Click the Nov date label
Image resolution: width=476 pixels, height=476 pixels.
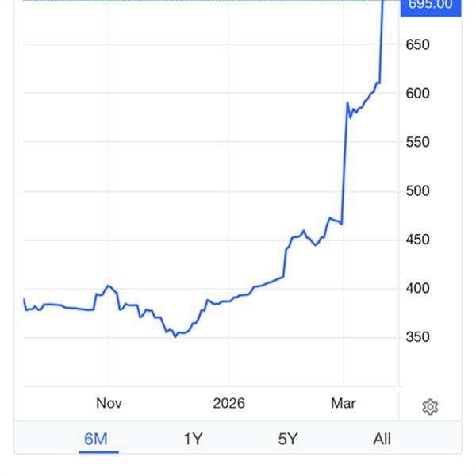[109, 403]
